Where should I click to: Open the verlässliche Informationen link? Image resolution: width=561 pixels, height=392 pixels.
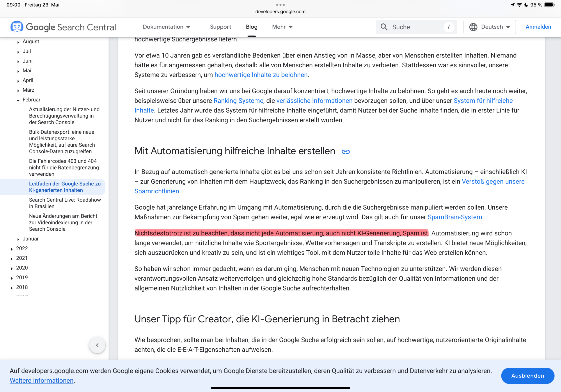tap(314, 101)
